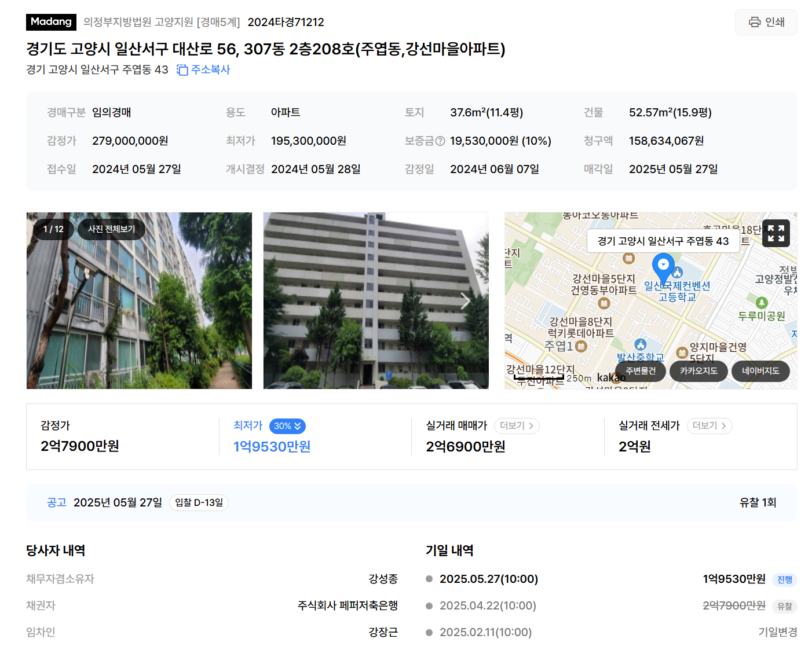The height and width of the screenshot is (650, 812).
Task: Open the second apartment building photo
Action: click(x=376, y=300)
